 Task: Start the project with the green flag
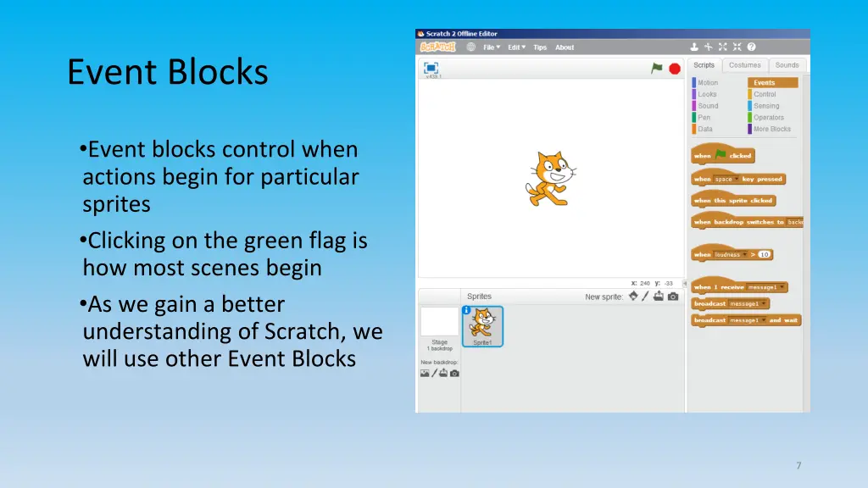(x=657, y=68)
